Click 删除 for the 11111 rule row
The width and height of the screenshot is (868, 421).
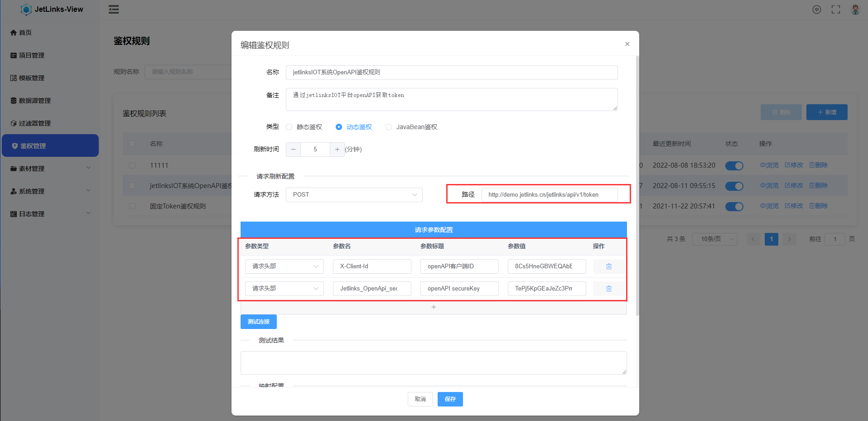819,165
